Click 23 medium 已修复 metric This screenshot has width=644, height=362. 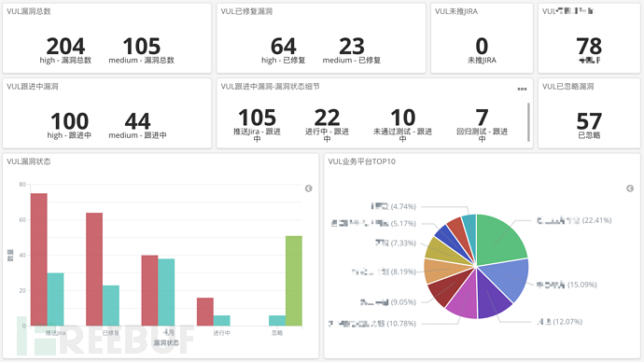pyautogui.click(x=352, y=51)
